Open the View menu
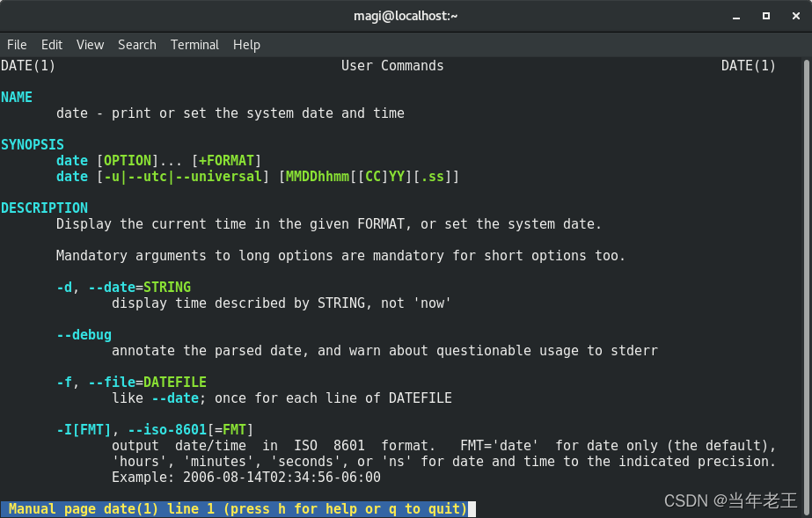 coord(90,45)
